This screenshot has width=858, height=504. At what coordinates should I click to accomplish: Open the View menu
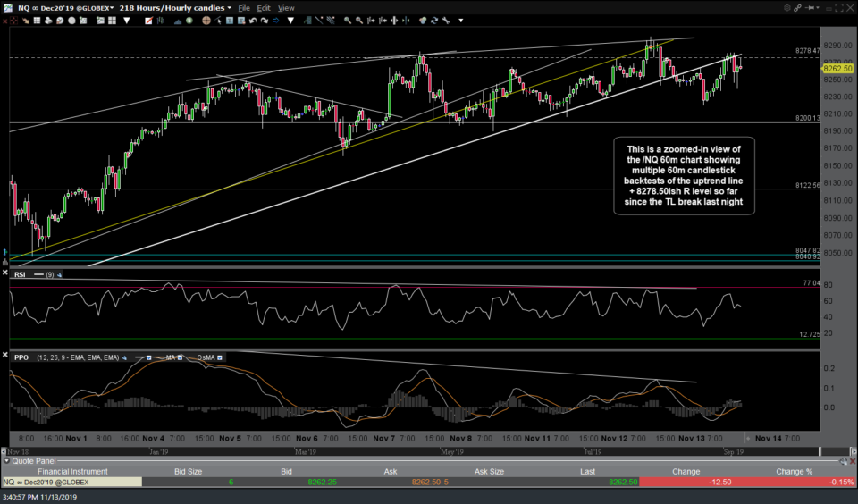click(x=286, y=8)
